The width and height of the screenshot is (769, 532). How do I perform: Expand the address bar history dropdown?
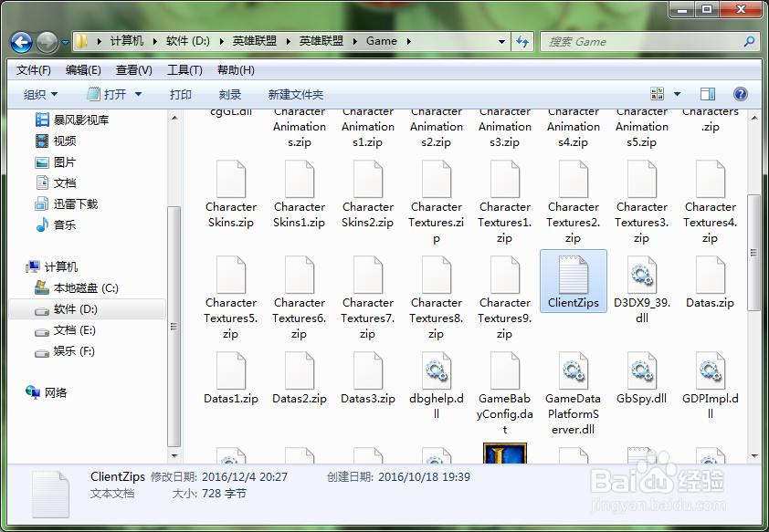coord(501,42)
